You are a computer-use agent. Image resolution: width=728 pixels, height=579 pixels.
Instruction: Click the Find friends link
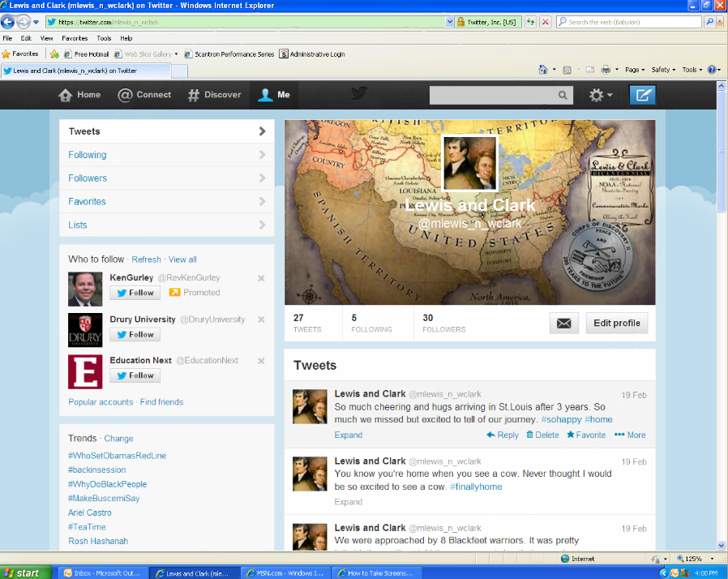[x=161, y=402]
